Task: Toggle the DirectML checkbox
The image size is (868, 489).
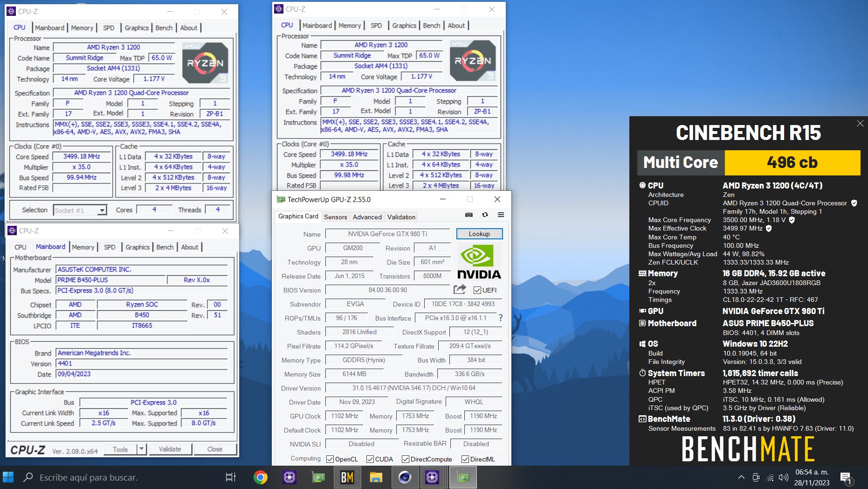Action: point(465,459)
